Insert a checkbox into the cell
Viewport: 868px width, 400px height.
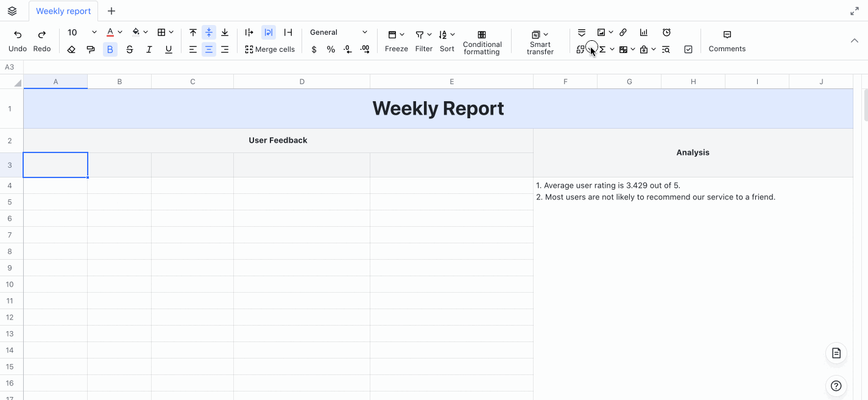(x=688, y=49)
